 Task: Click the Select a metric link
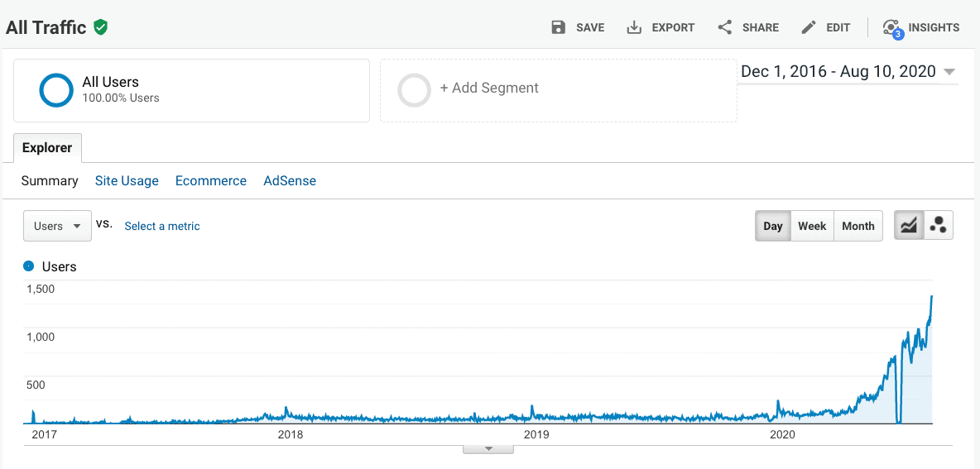pyautogui.click(x=162, y=226)
